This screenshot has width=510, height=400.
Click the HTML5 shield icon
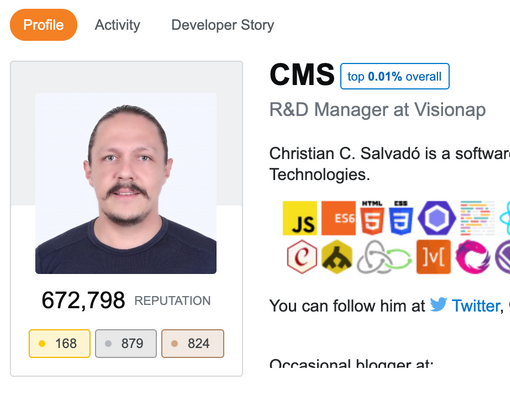(372, 218)
